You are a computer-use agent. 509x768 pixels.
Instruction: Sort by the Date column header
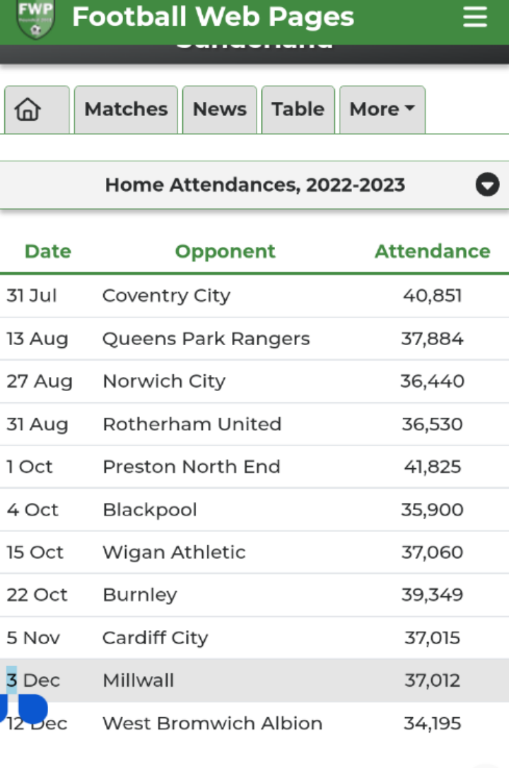pyautogui.click(x=48, y=251)
